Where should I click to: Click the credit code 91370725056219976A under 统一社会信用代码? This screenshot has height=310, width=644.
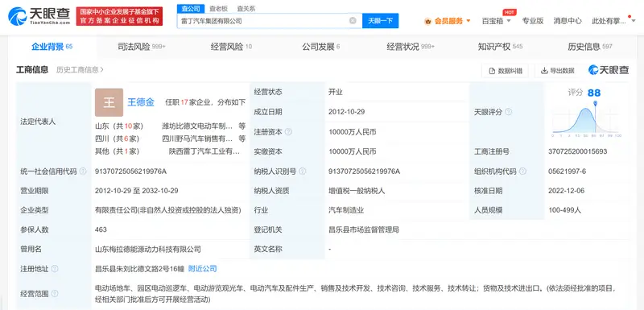point(130,172)
